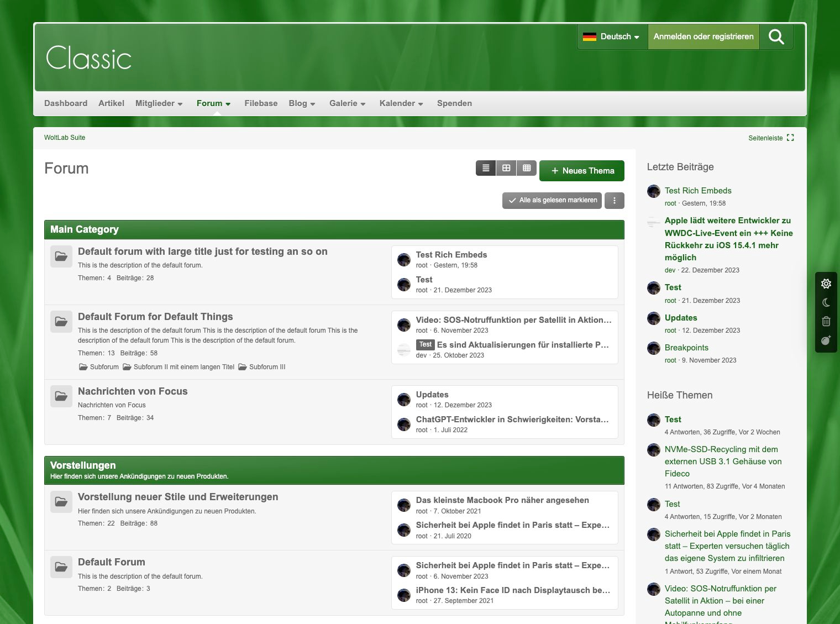Screen dimensions: 840x624
Task: Click the Neues Thema button
Action: (x=582, y=171)
